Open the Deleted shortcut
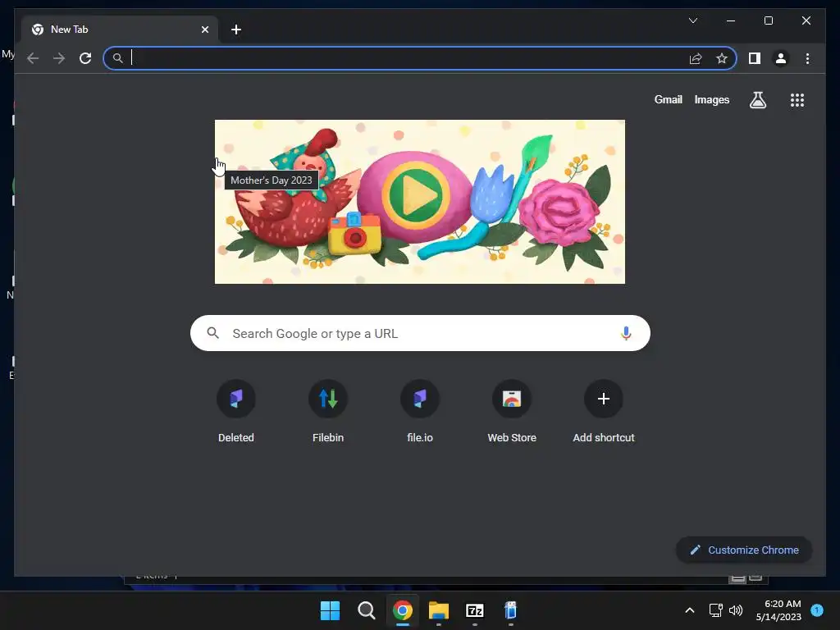The width and height of the screenshot is (840, 630). 235,412
